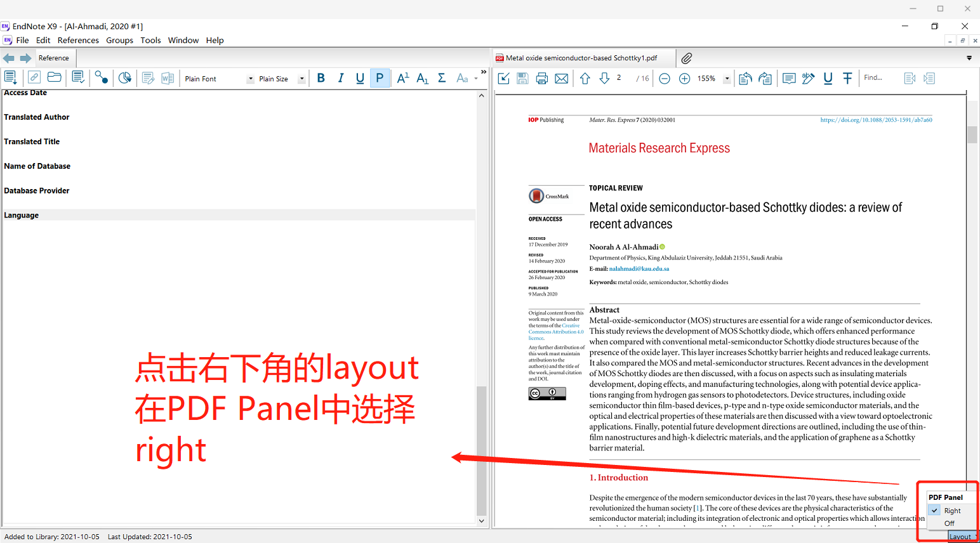The image size is (980, 543).
Task: Click the Find field in the PDF toolbar
Action: [882, 77]
